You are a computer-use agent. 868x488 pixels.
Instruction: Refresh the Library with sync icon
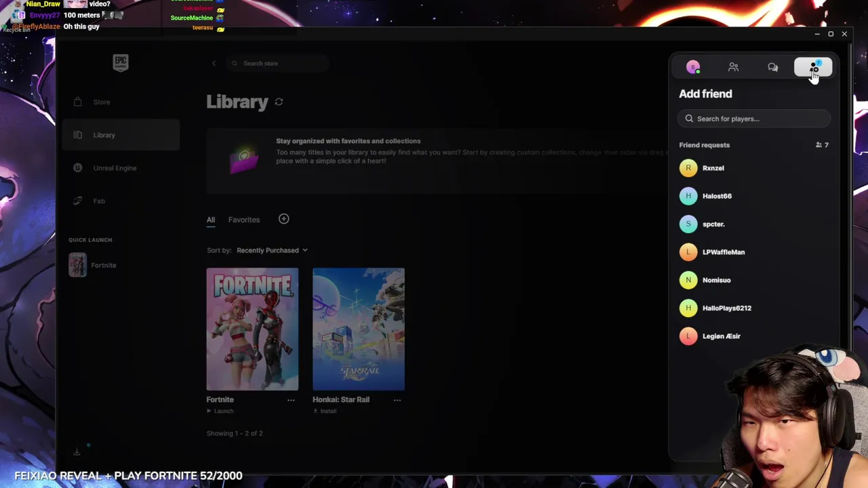click(x=279, y=102)
